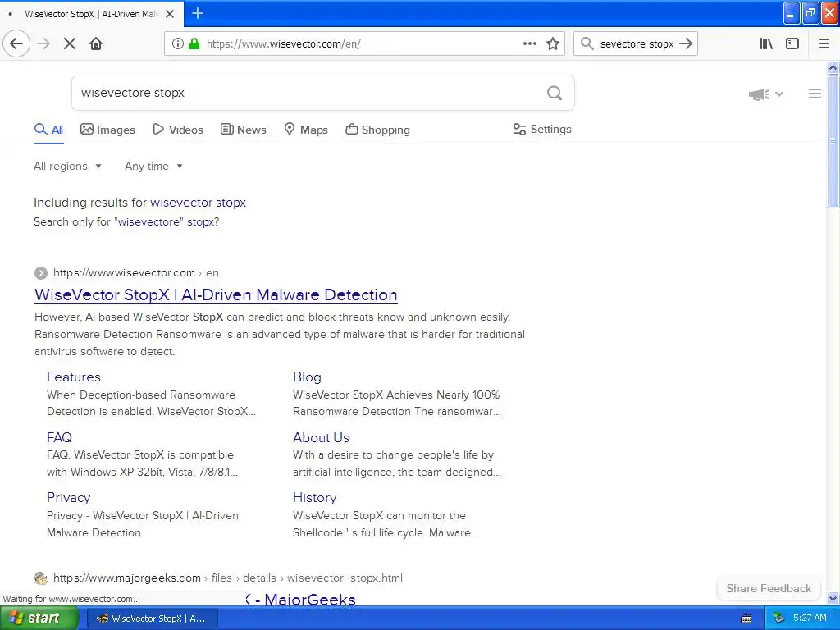The image size is (840, 630).
Task: Switch to the All results tab
Action: 48,130
